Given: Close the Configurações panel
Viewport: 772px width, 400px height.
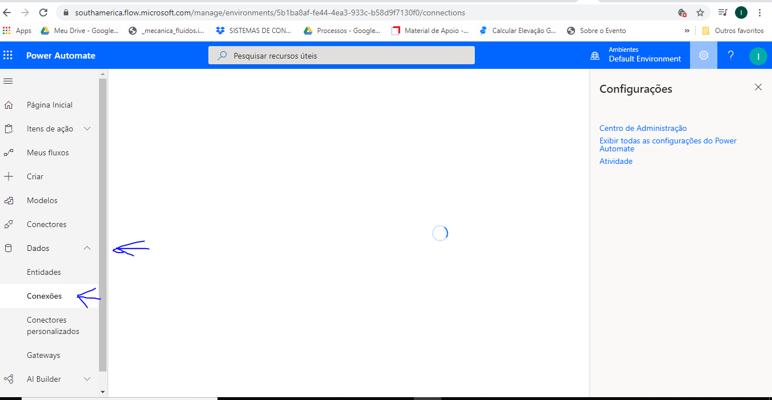Looking at the screenshot, I should [757, 88].
